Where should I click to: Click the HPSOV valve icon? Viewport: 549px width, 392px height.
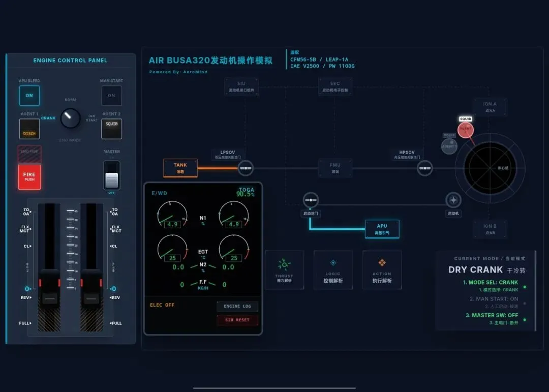pyautogui.click(x=424, y=168)
